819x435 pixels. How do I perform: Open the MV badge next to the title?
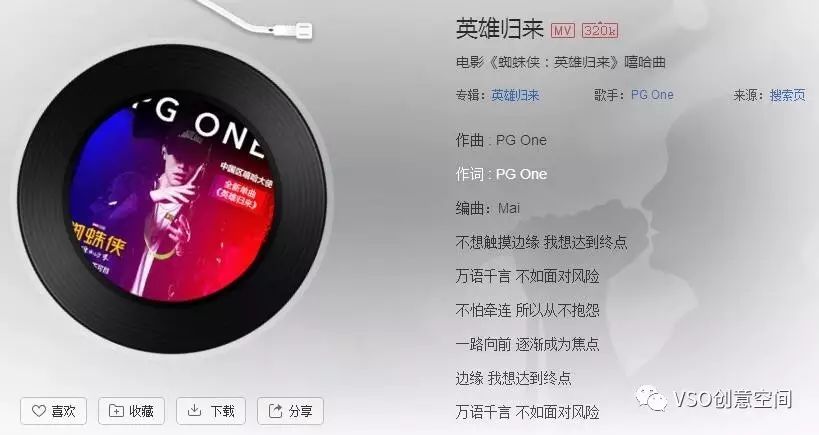coord(563,30)
